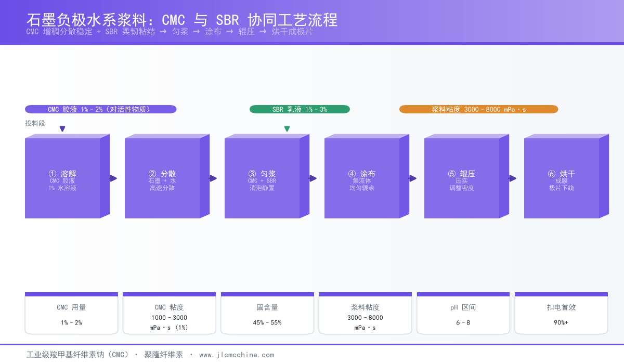Click the '1% – 2%' value under CMC 用量
The width and height of the screenshot is (624, 364).
[71, 323]
